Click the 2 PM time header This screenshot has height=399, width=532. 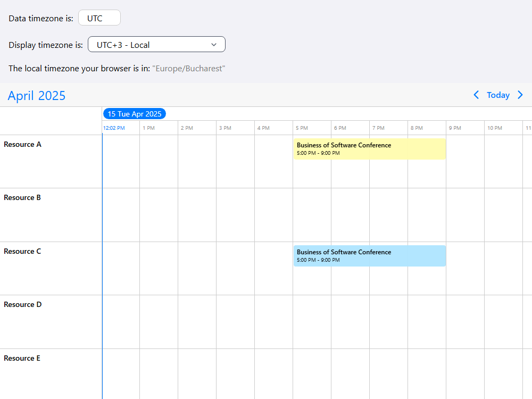[187, 128]
